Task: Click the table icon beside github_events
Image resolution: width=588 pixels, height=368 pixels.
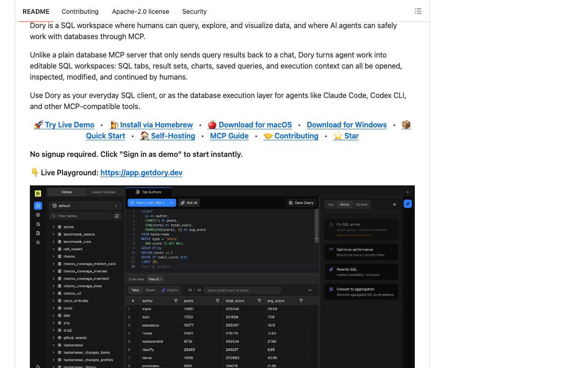Action: point(59,338)
